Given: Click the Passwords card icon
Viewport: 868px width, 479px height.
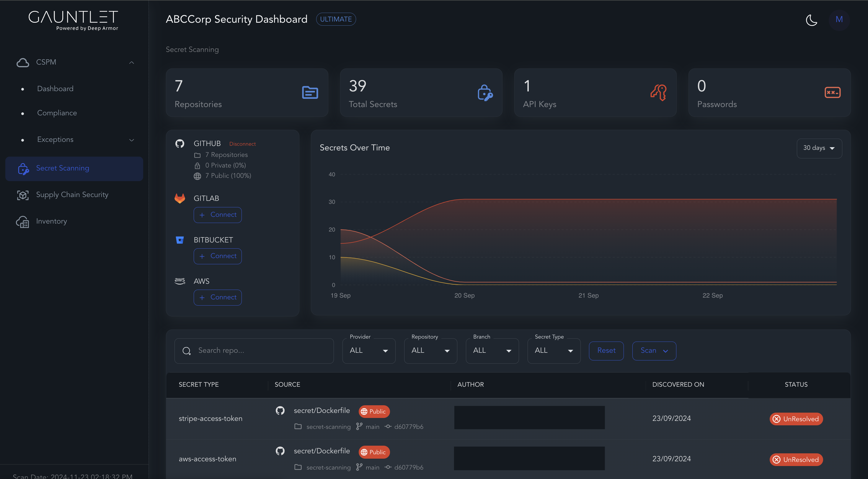Looking at the screenshot, I should (x=832, y=93).
